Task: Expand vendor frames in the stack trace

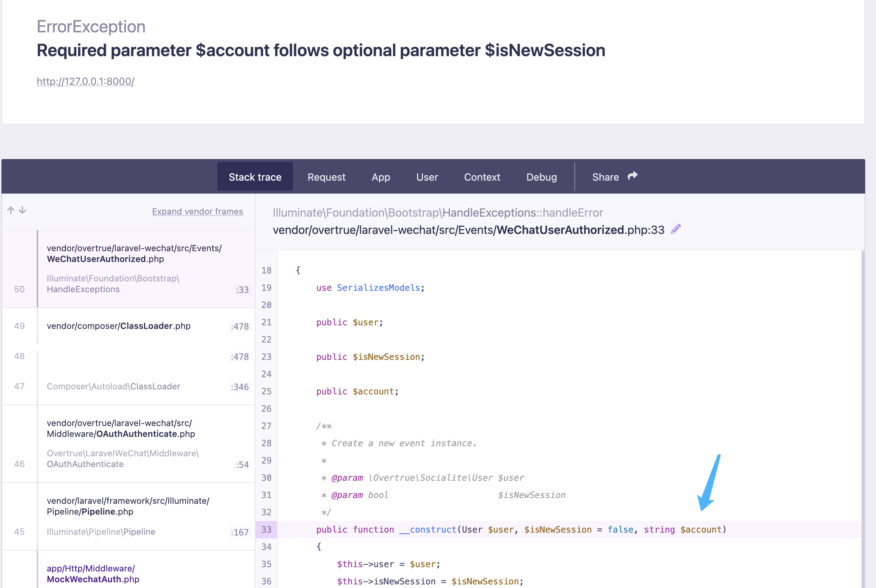Action: [198, 211]
